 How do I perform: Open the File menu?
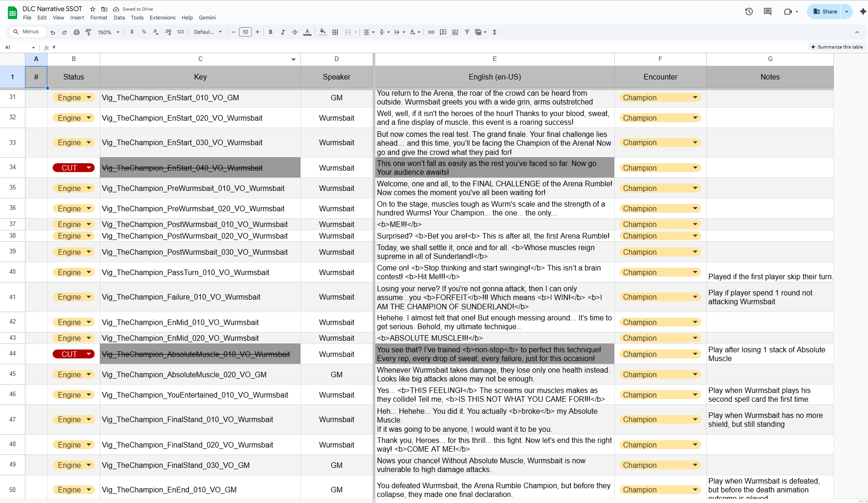(x=27, y=18)
